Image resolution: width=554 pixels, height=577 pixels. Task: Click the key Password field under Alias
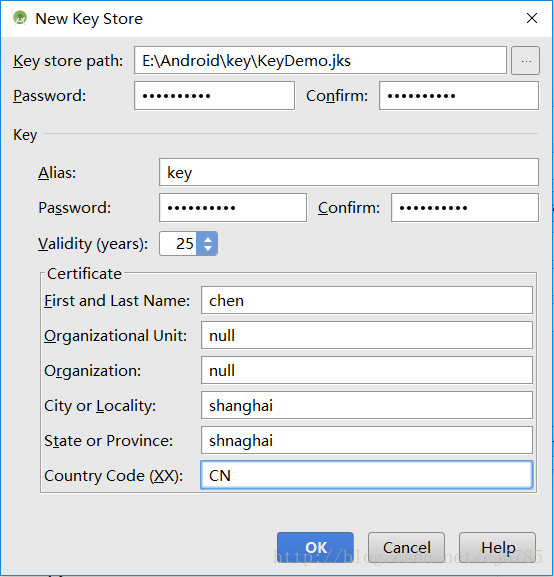coord(233,208)
